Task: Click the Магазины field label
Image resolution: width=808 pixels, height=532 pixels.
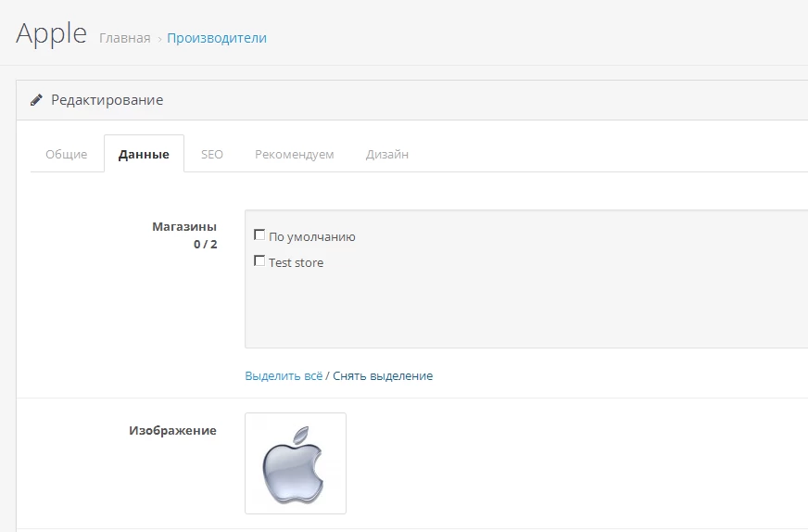Action: tap(184, 226)
